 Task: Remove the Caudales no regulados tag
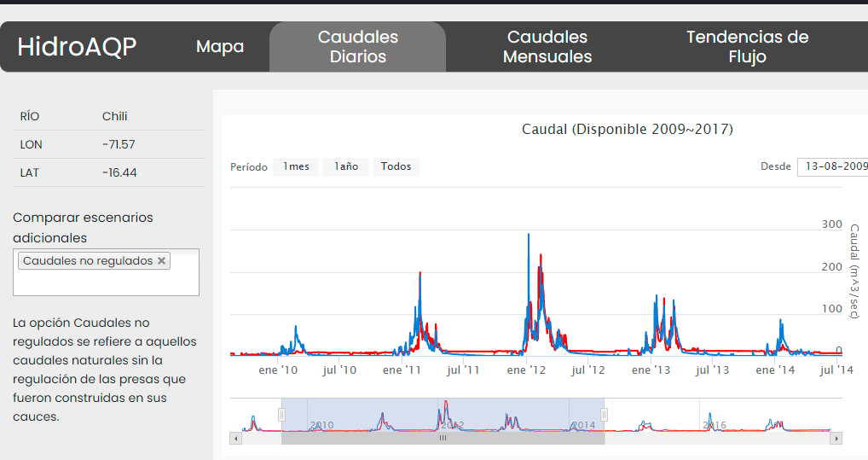click(x=161, y=261)
